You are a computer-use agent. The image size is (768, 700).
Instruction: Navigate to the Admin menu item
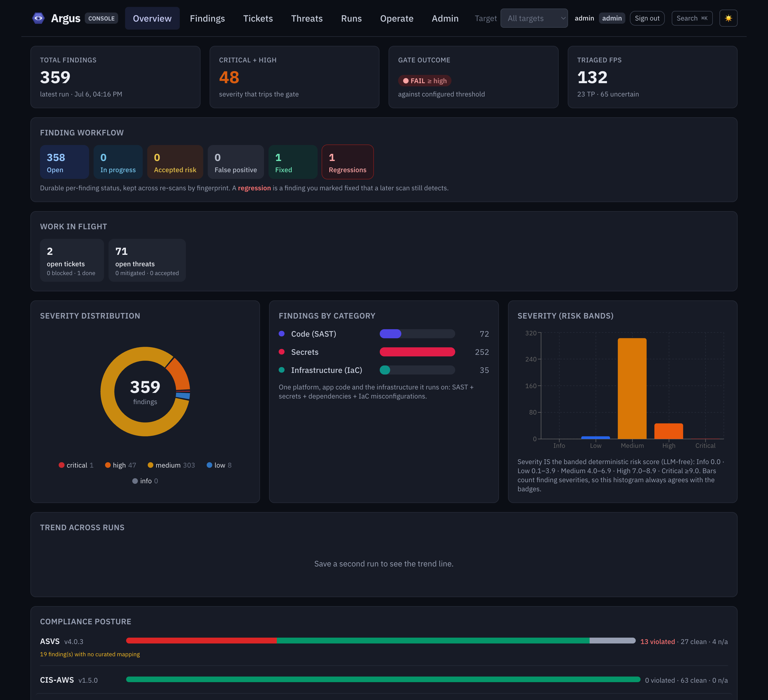pos(445,18)
